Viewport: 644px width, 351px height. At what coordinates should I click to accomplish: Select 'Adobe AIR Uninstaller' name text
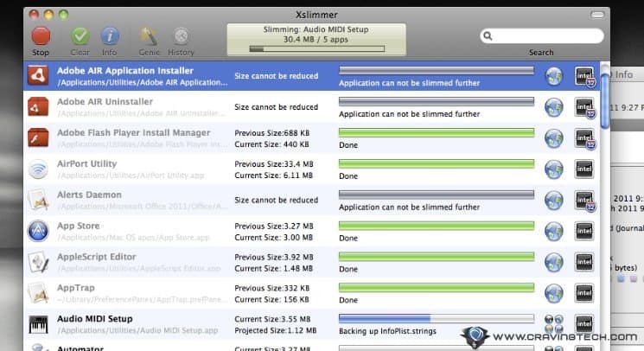coord(105,101)
